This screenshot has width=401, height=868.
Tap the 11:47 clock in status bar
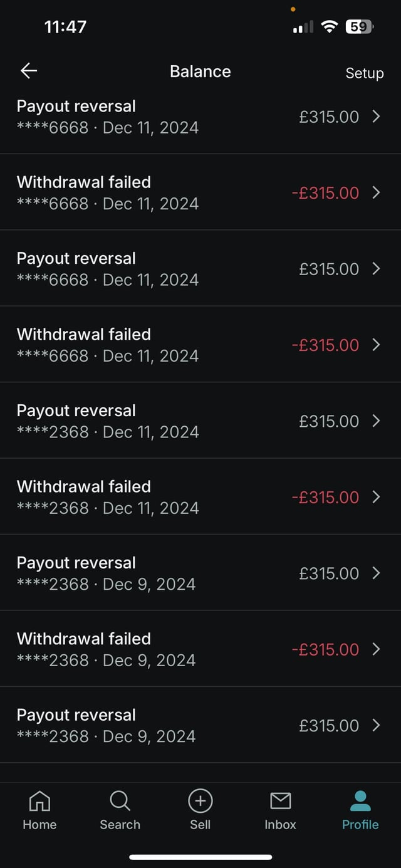(x=65, y=26)
